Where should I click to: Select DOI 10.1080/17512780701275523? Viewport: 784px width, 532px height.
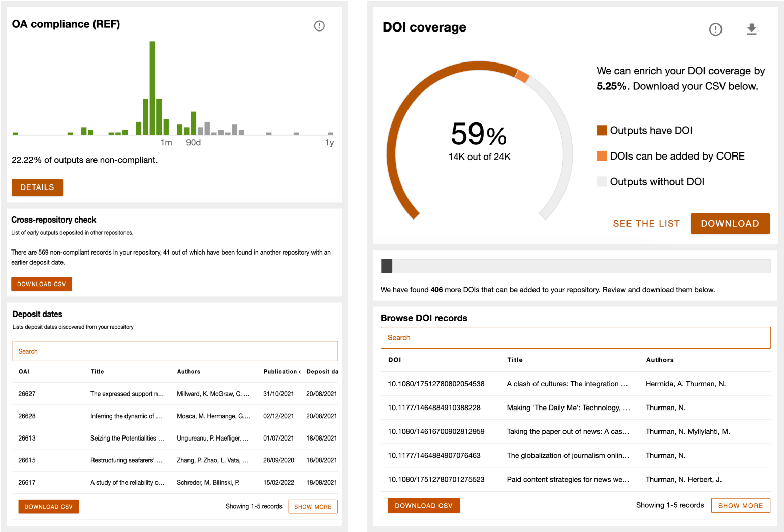pos(436,479)
